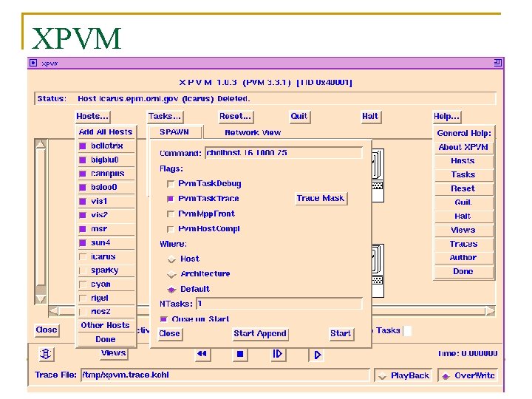
Task: Enable the sparky host checkbox
Action: (x=83, y=270)
